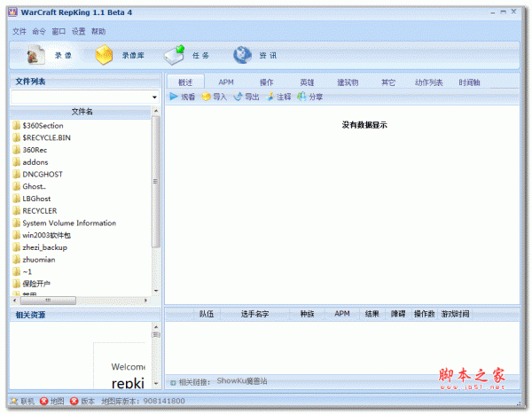
Task: Select the 360Rec folder row
Action: [82, 150]
